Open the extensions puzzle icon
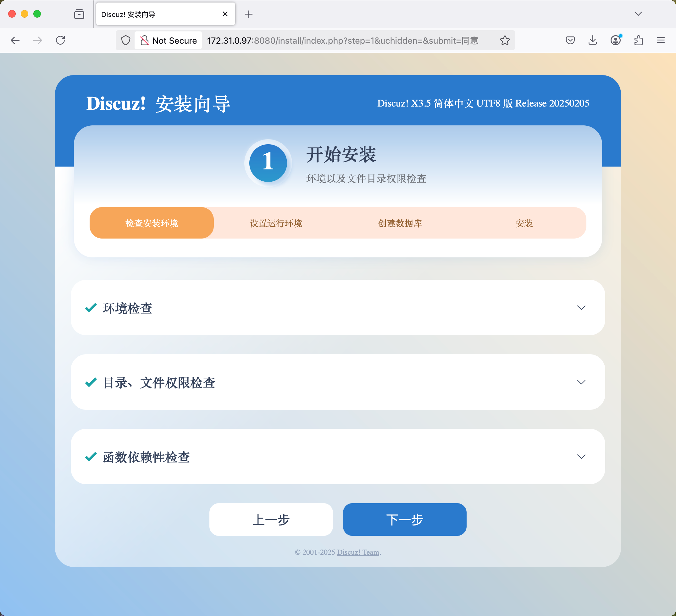 [x=638, y=41]
